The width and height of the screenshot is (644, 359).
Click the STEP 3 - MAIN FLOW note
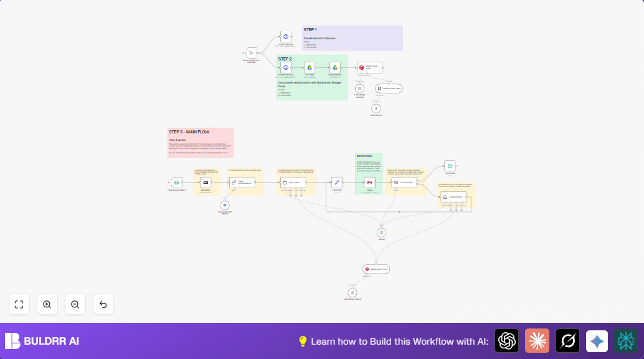click(201, 143)
